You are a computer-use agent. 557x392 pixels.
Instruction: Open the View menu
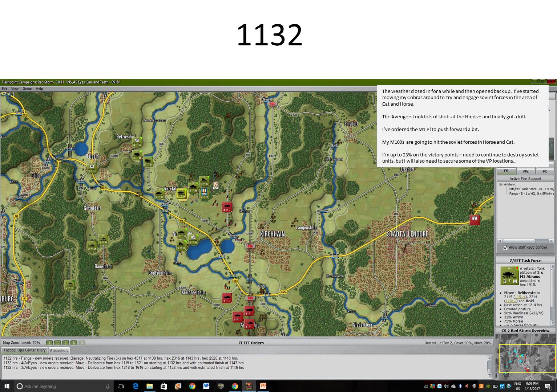tap(15, 89)
